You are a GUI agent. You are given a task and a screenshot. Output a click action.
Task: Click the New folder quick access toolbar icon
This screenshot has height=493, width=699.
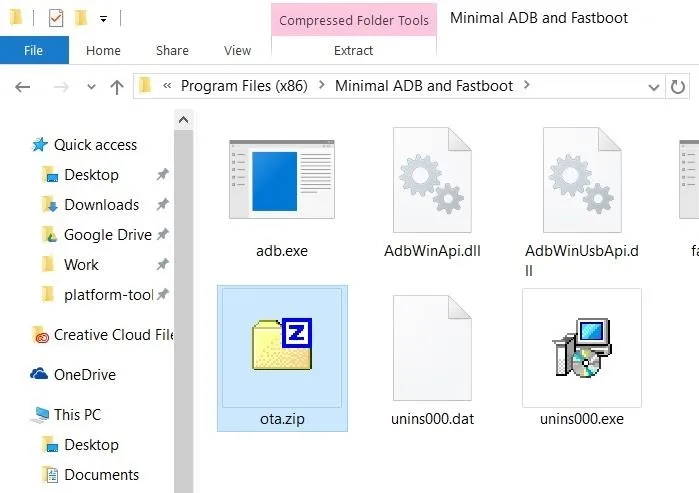(x=81, y=18)
